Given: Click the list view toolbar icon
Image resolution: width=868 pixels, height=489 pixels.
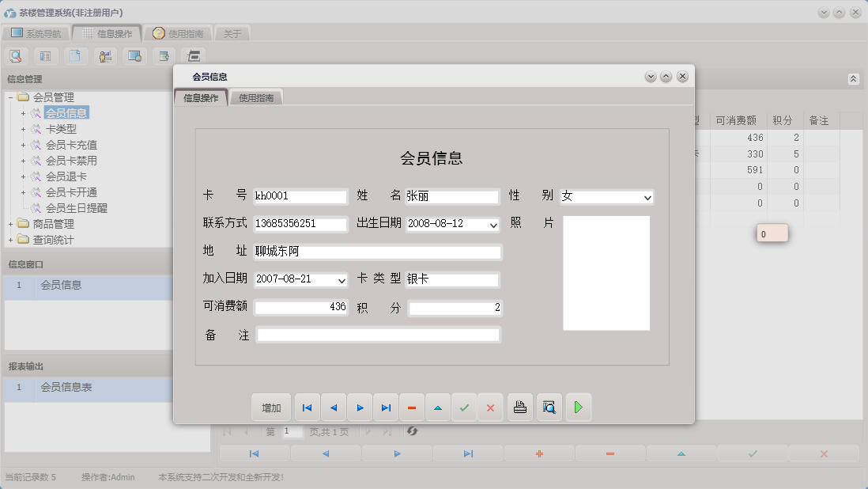Looking at the screenshot, I should 46,55.
